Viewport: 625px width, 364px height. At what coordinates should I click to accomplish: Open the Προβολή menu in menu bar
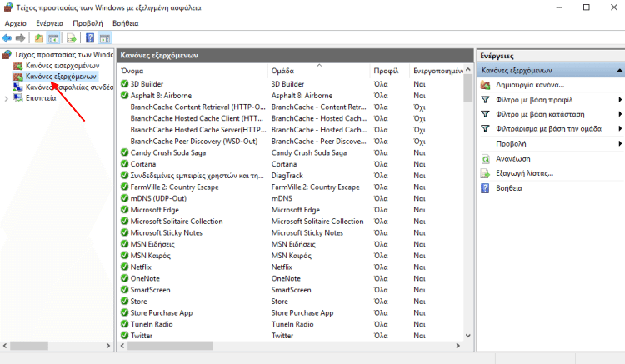(87, 23)
